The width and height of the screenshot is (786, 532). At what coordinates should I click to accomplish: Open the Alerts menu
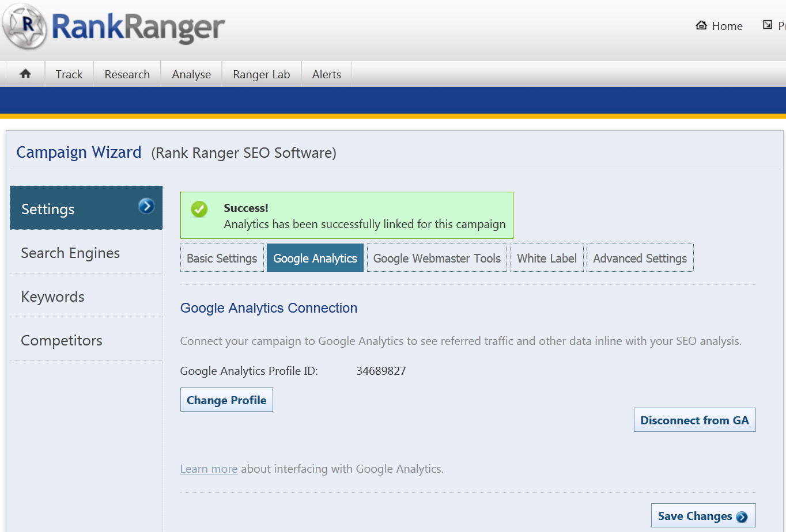point(326,74)
